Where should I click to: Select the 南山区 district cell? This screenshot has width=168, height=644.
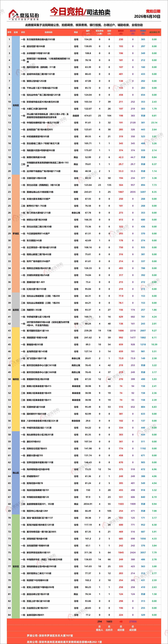tap(16, 473)
